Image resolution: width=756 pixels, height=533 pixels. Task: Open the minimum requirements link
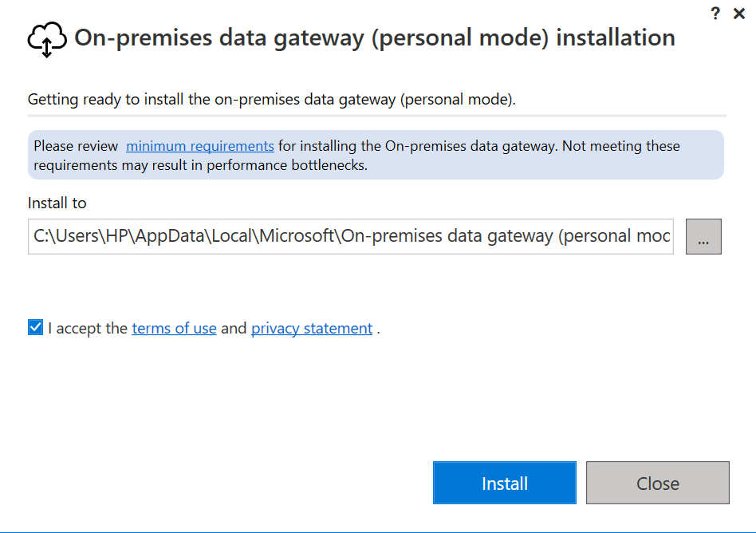(200, 146)
